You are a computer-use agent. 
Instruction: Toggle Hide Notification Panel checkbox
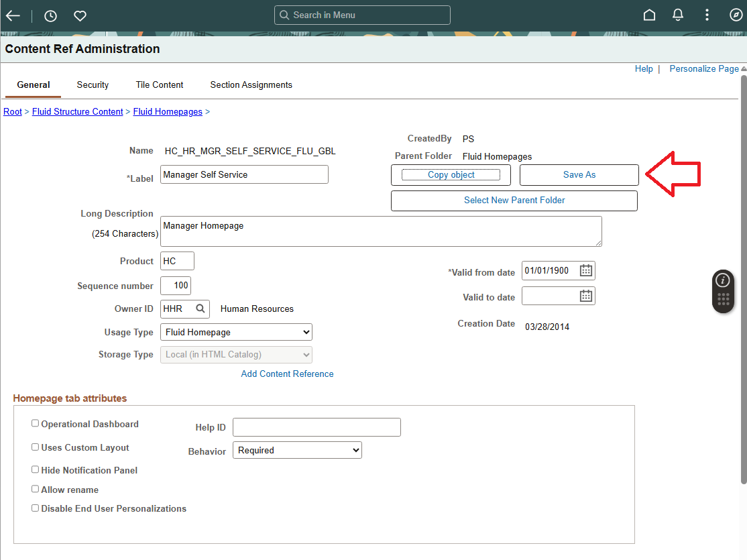[35, 469]
